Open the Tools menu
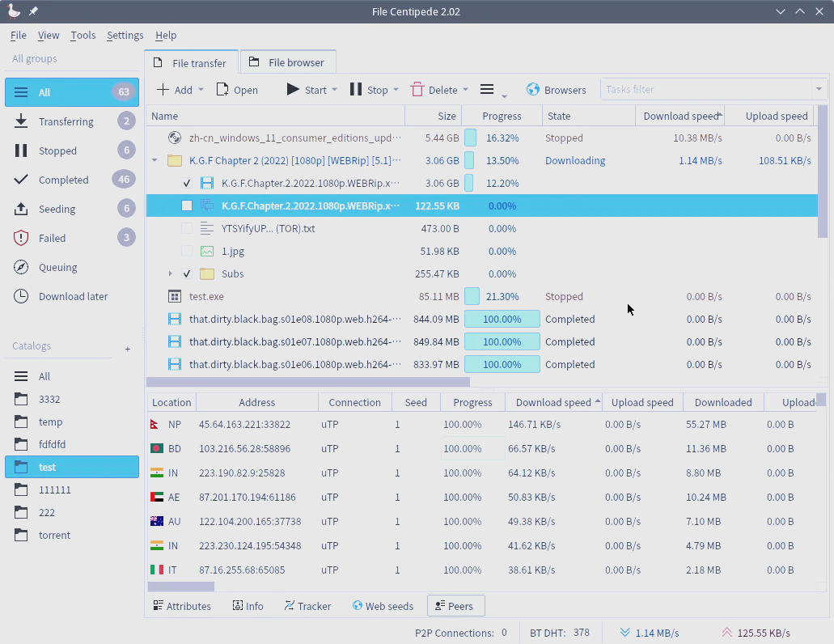The height and width of the screenshot is (644, 834). point(83,36)
